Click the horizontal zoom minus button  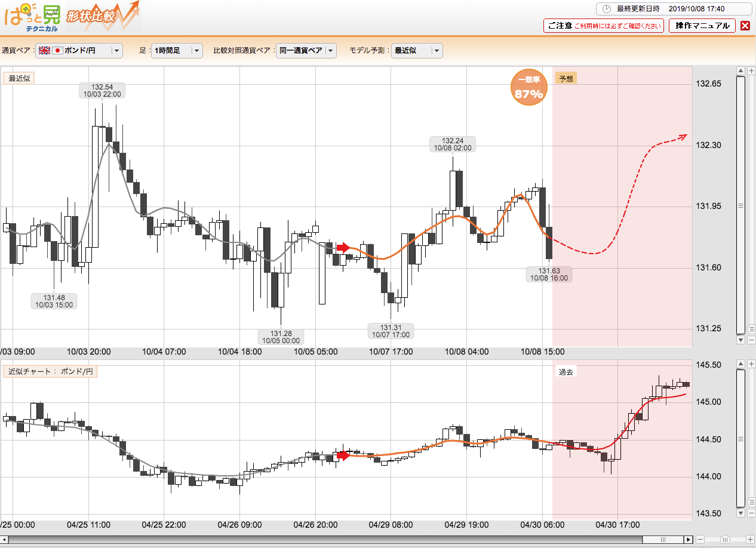point(701,539)
